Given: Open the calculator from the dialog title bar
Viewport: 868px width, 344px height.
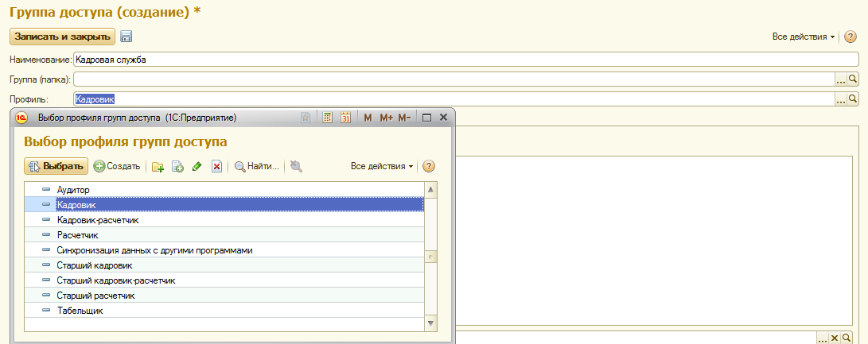Looking at the screenshot, I should pyautogui.click(x=328, y=118).
